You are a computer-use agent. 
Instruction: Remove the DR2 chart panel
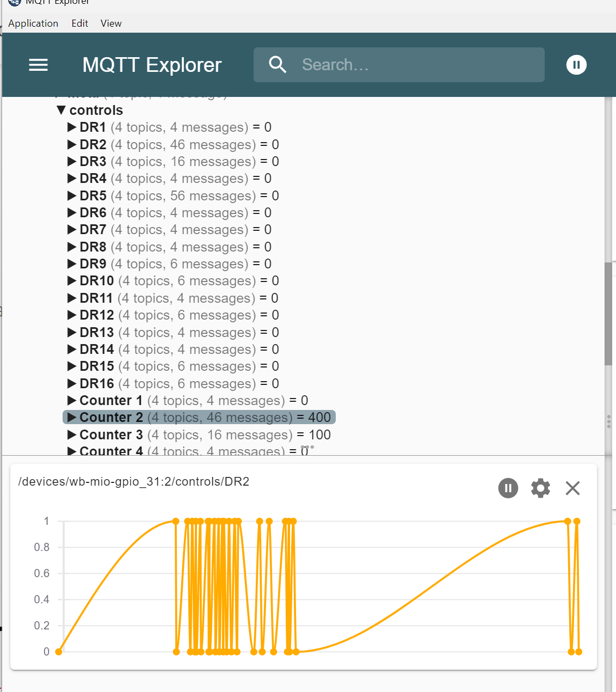pos(572,488)
